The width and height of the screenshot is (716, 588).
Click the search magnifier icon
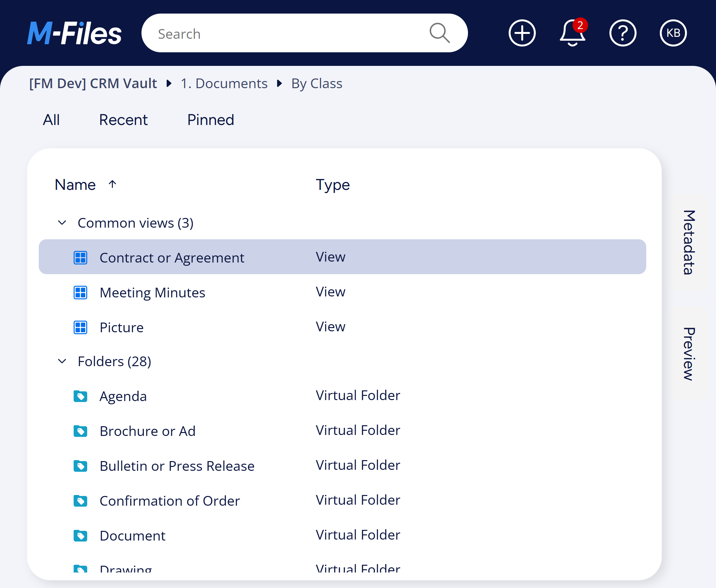(439, 33)
